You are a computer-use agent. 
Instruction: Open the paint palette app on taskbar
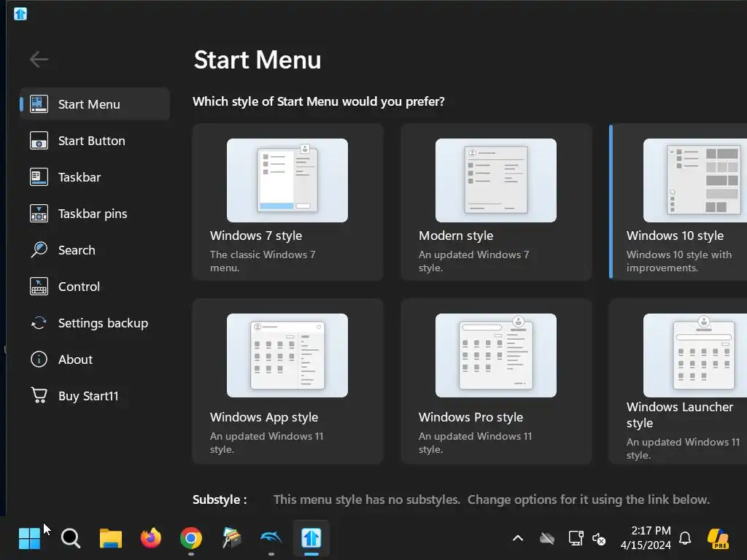[231, 539]
